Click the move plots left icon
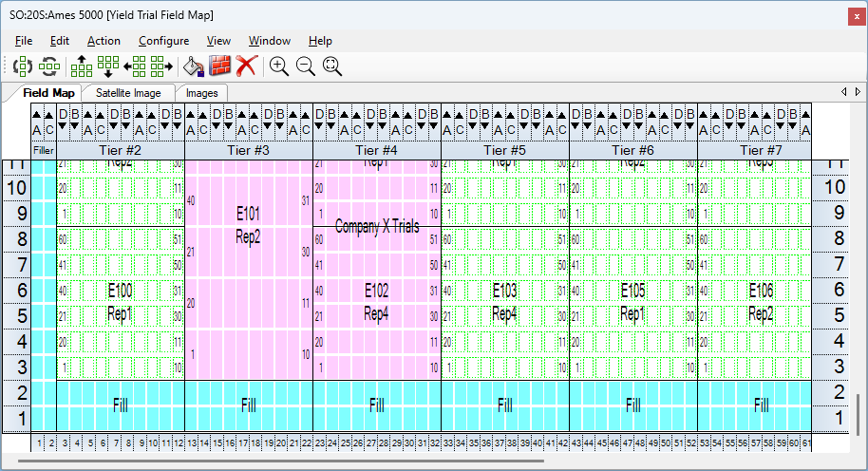 [x=135, y=66]
